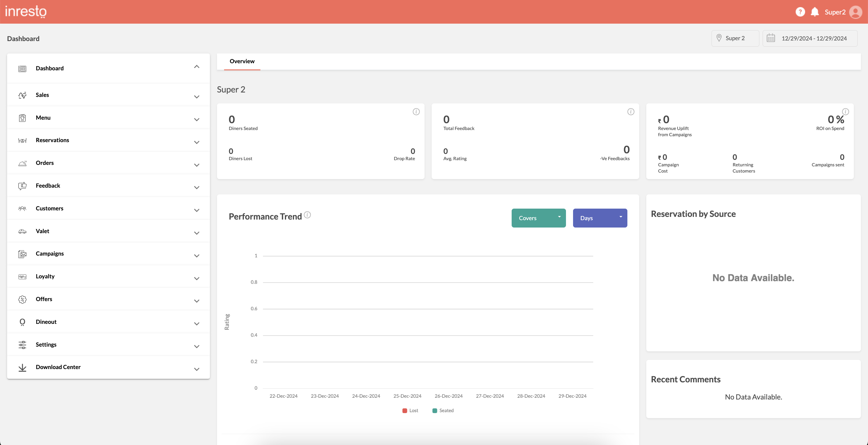The image size is (868, 445).
Task: Expand the Menu section in the sidebar
Action: [197, 120]
